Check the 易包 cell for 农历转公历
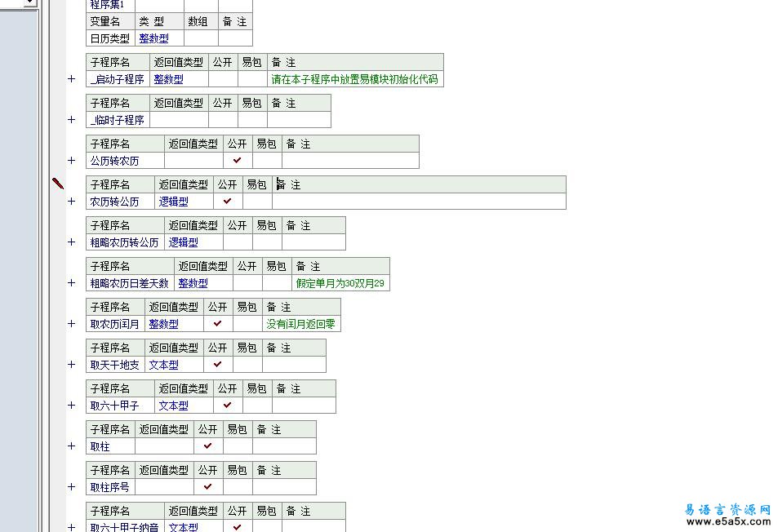This screenshot has width=778, height=532. click(257, 202)
